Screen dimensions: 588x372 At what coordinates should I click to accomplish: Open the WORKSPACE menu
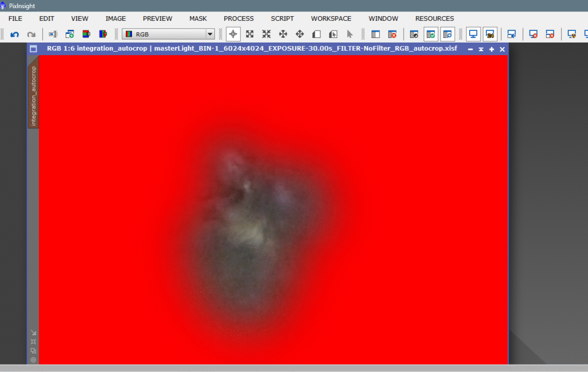point(331,18)
